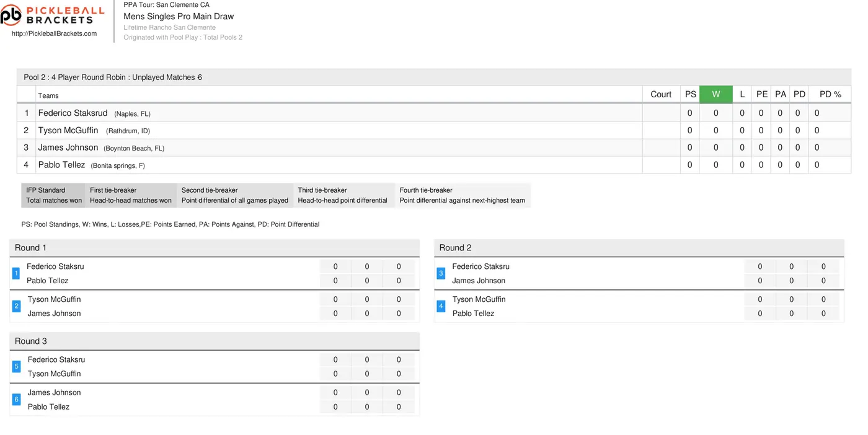Select Federico Staksrud standings row

[434, 113]
